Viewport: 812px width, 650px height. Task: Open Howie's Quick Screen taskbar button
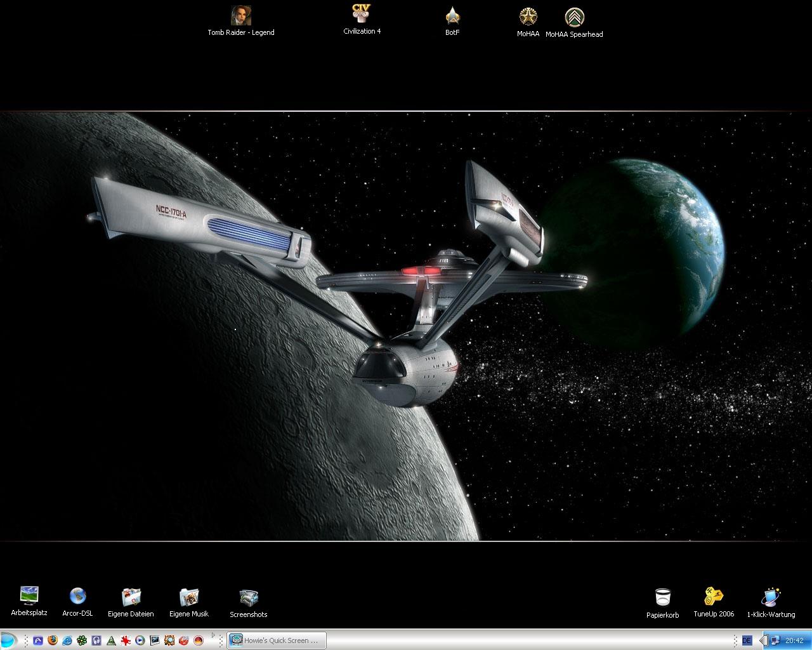[x=277, y=640]
